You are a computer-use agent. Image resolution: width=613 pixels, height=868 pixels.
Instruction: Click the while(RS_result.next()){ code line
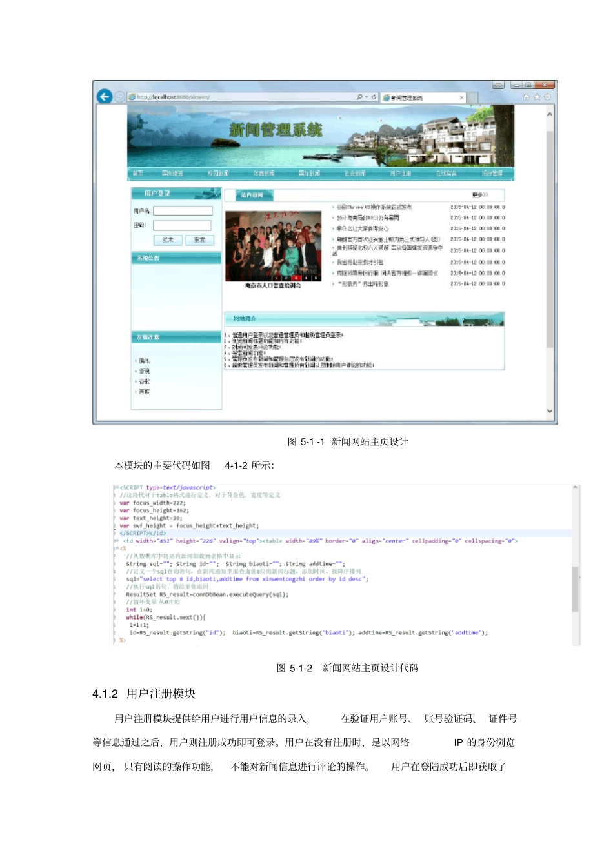point(165,617)
